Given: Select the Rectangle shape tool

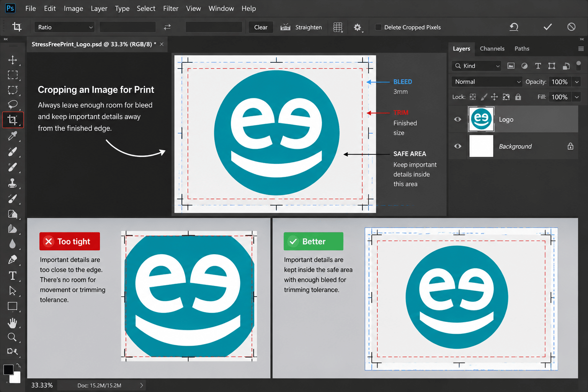Looking at the screenshot, I should point(13,306).
